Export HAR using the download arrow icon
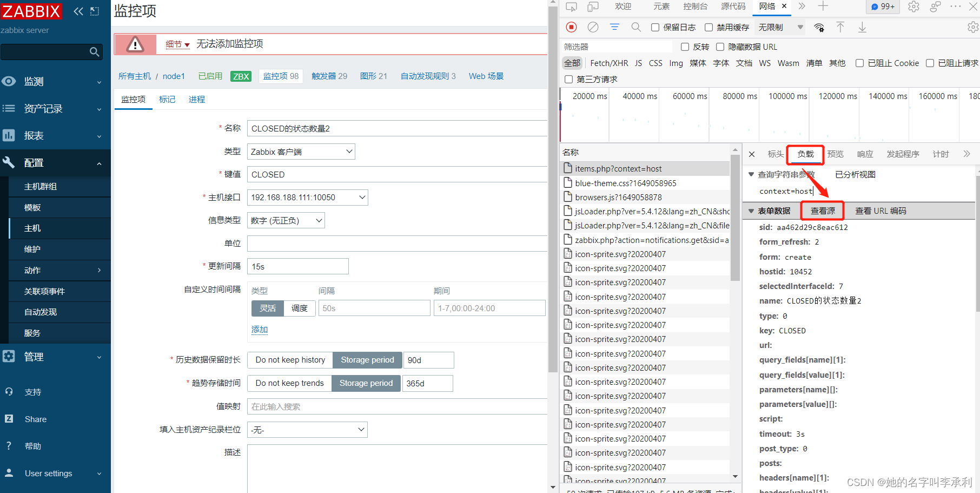 (862, 27)
